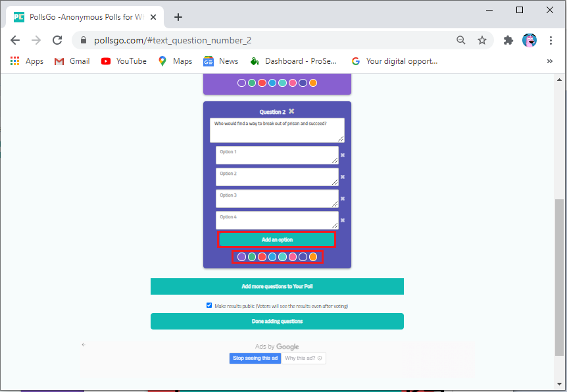Pick the red swatch for Question 2
Viewport: 567px width, 392px height.
(262, 257)
